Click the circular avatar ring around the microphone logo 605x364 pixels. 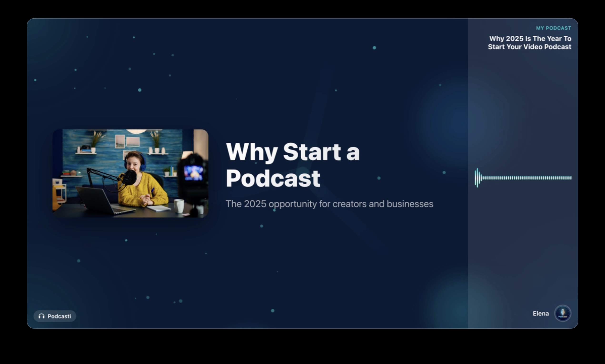pyautogui.click(x=563, y=313)
